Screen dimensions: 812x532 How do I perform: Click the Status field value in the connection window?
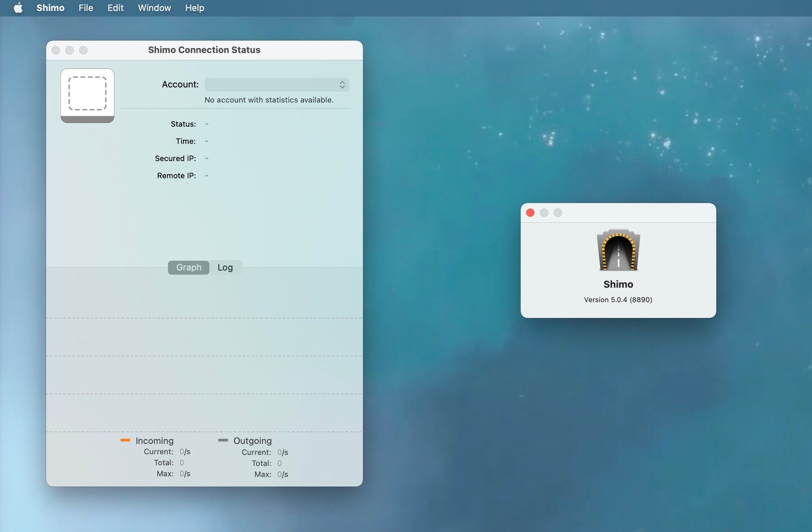pyautogui.click(x=206, y=124)
